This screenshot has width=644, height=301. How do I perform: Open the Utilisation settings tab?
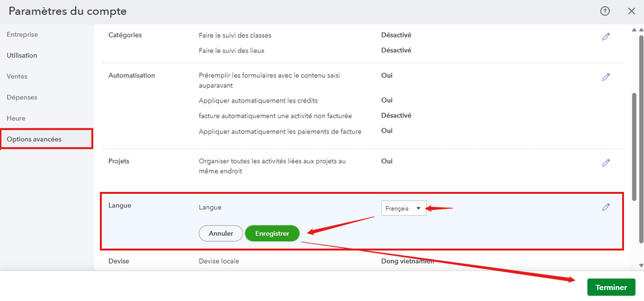(x=22, y=56)
